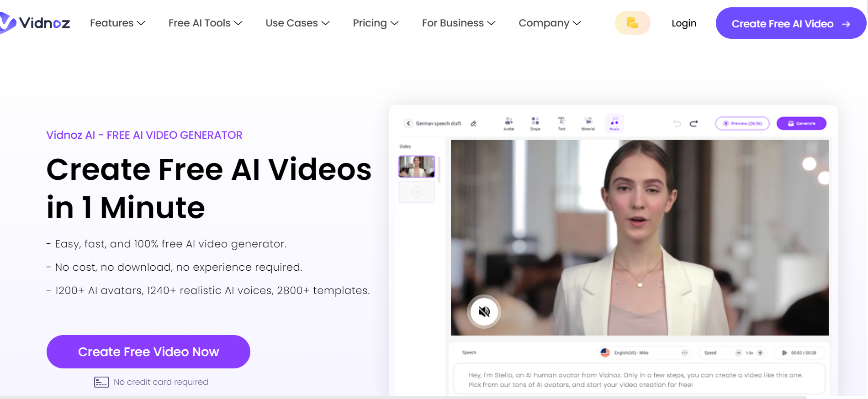
Task: Expand the Pricing menu
Action: pos(376,23)
